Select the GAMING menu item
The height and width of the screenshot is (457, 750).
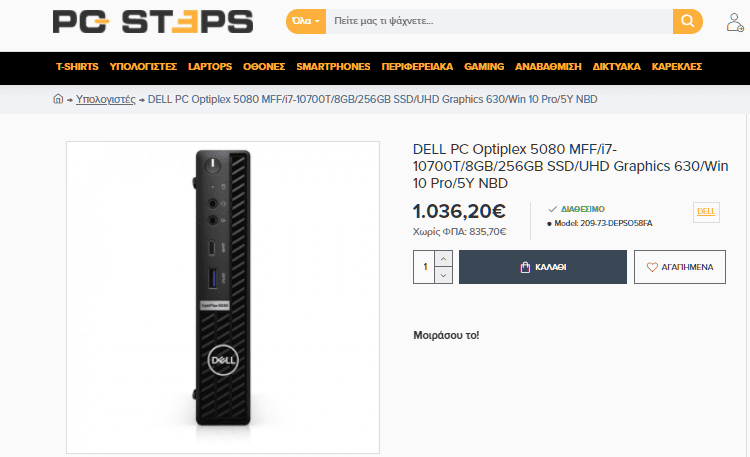(x=484, y=67)
